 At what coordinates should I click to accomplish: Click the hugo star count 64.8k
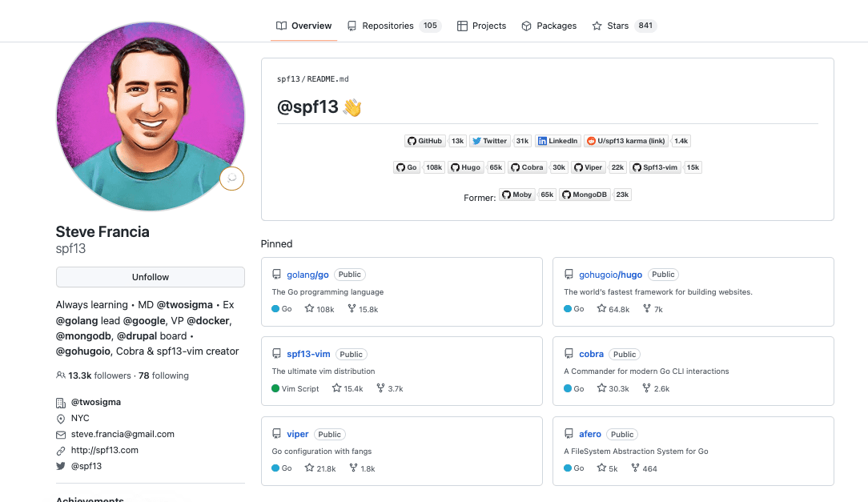pyautogui.click(x=613, y=309)
